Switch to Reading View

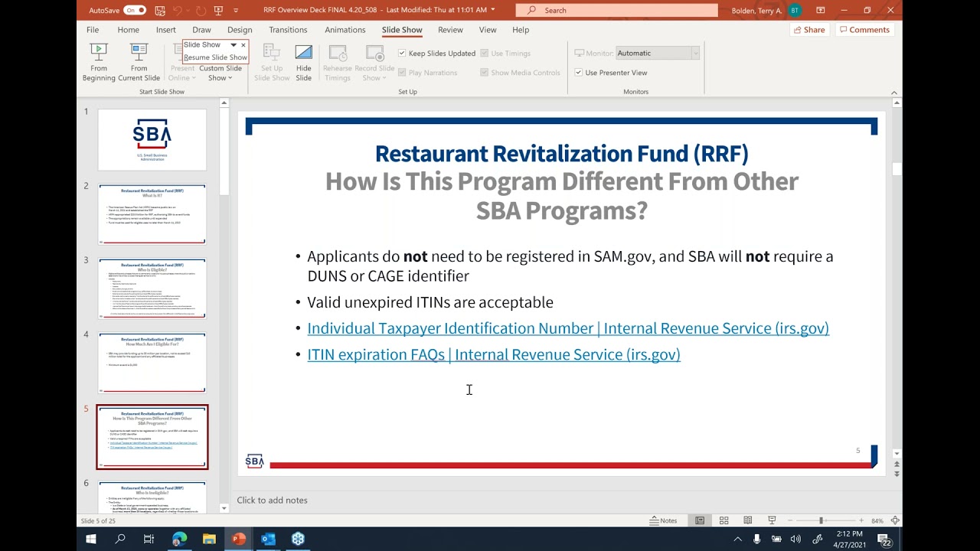pos(748,520)
